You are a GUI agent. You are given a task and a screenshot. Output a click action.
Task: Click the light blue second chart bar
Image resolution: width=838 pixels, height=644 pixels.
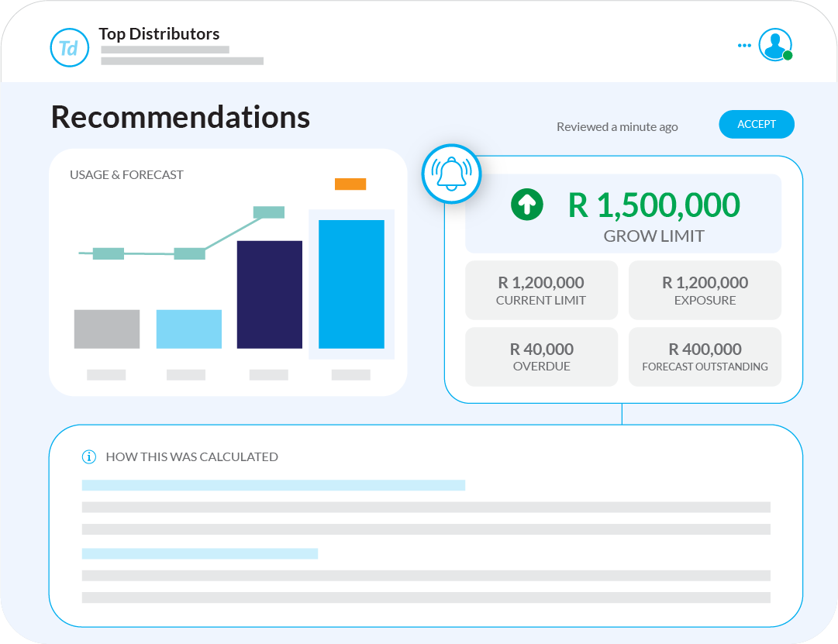[189, 329]
